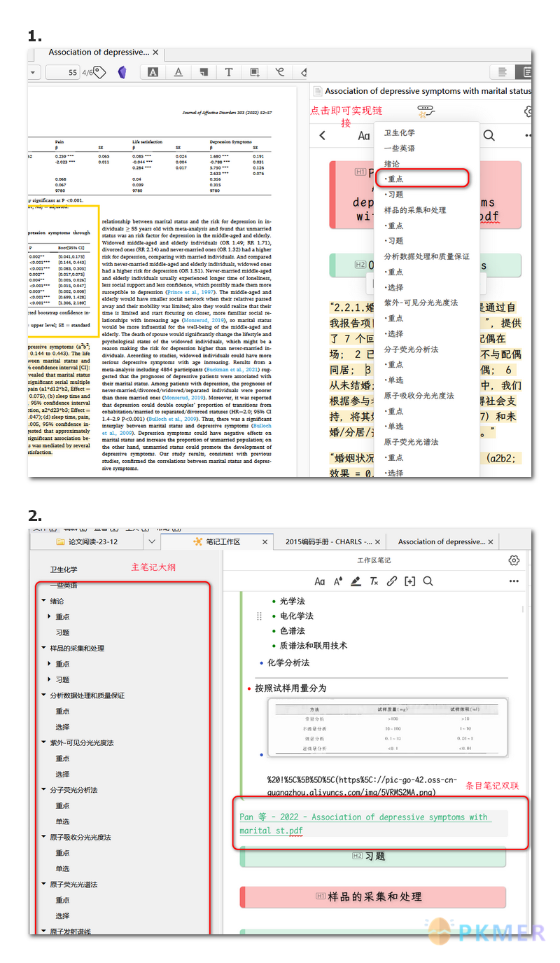
Task: Open the gear settings beside 工作区笔记
Action: point(514,560)
